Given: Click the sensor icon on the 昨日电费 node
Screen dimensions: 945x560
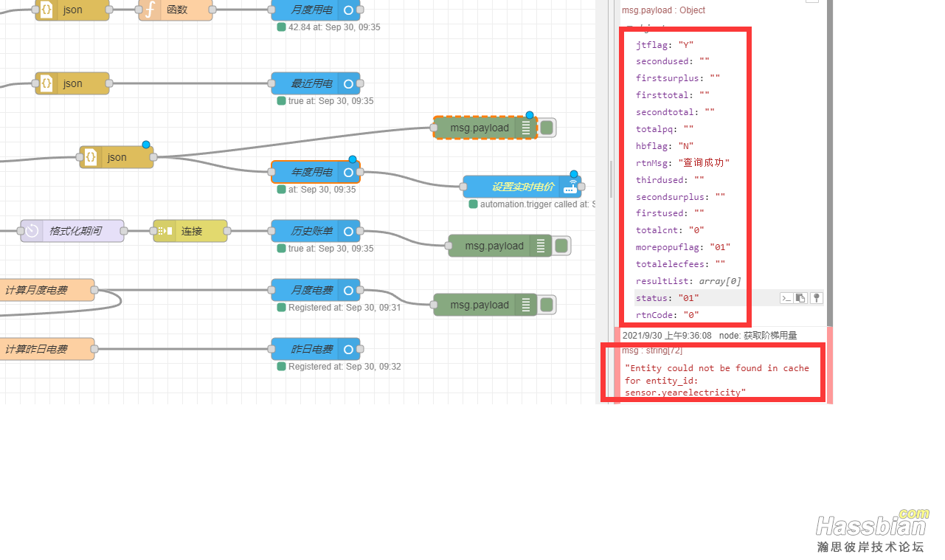Looking at the screenshot, I should click(x=349, y=349).
